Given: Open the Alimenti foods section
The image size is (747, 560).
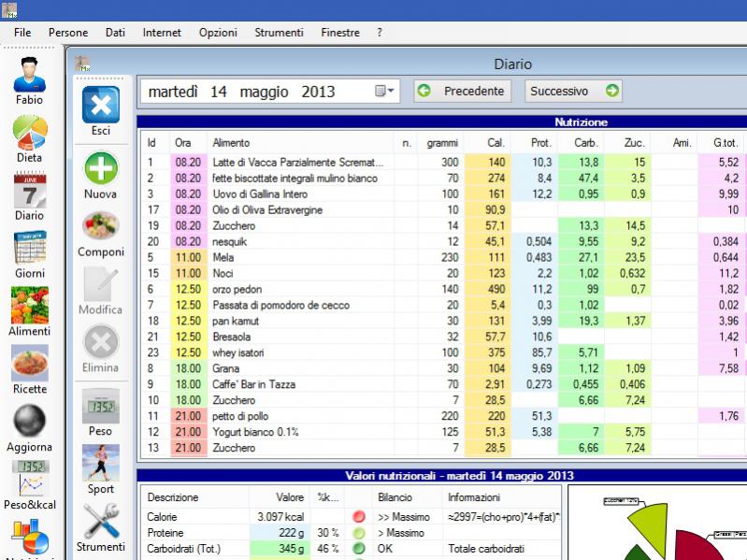Looking at the screenshot, I should pyautogui.click(x=29, y=307).
